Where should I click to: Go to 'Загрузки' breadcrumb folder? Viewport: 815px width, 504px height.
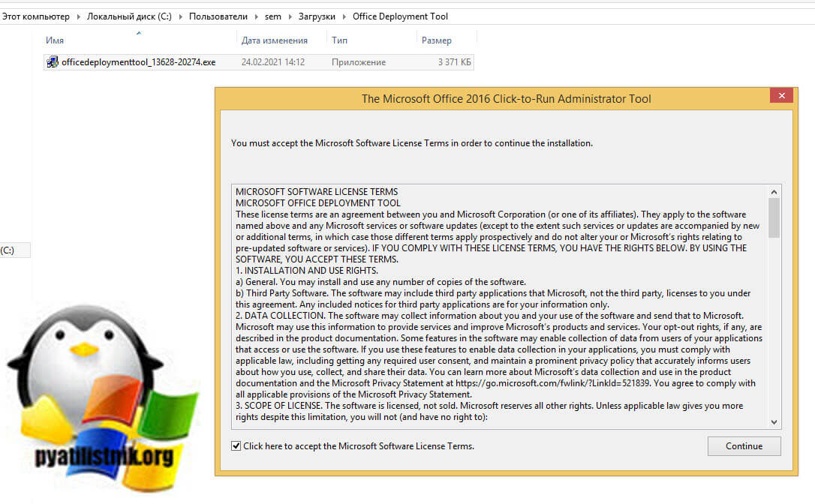pos(317,16)
